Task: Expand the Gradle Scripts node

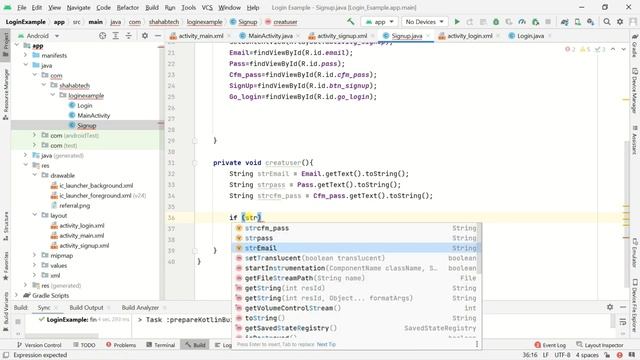Action: coord(16,295)
